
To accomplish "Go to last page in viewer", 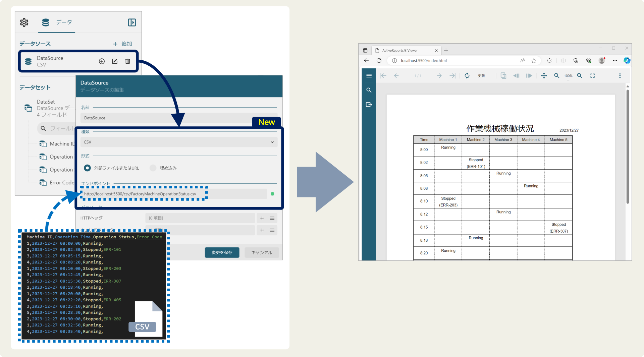I will click(452, 76).
